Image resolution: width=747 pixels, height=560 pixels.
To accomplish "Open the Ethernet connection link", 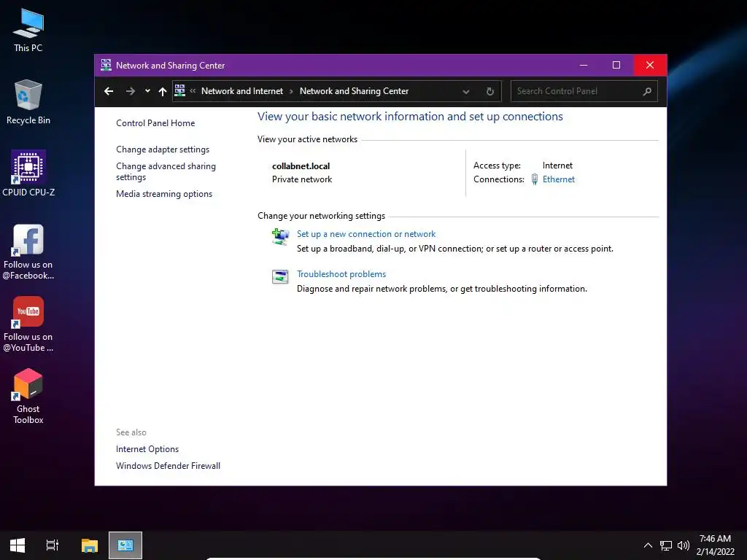I will (558, 179).
